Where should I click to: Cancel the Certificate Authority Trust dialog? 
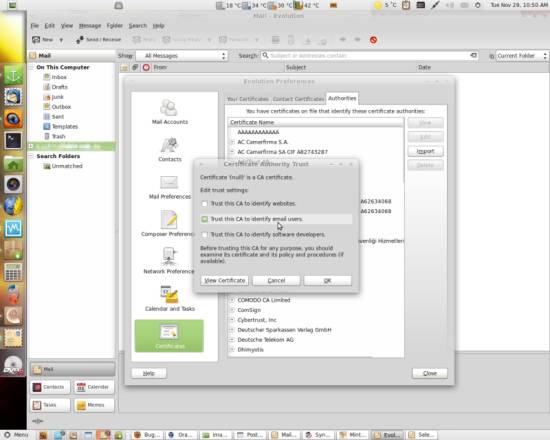[x=276, y=280]
